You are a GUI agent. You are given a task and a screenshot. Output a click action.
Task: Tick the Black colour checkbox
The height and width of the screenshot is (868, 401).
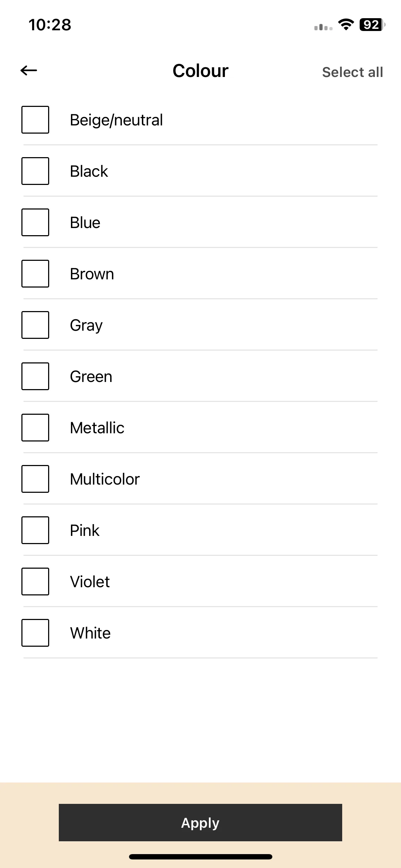coord(35,171)
